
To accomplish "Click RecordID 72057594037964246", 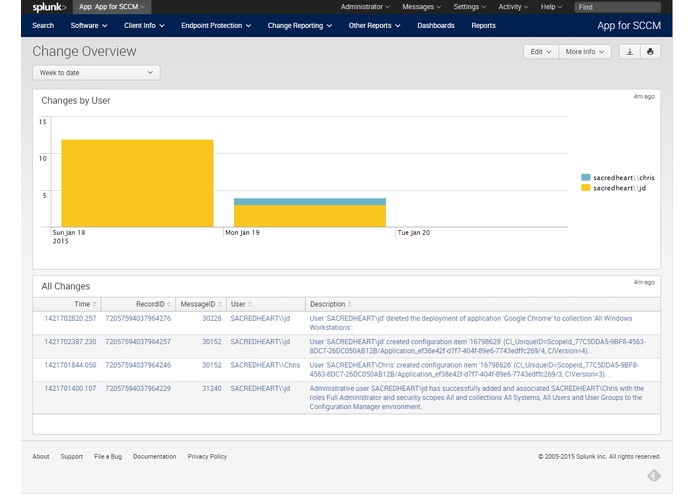I will click(138, 366).
